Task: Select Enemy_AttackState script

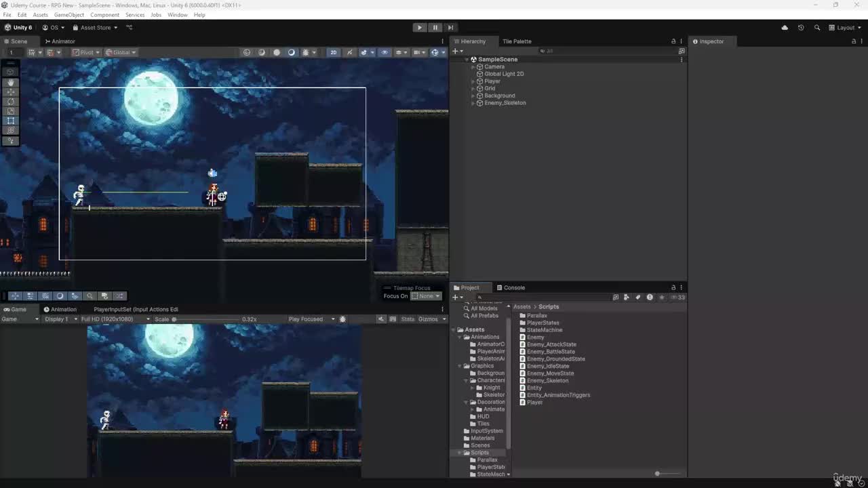Action: click(551, 344)
